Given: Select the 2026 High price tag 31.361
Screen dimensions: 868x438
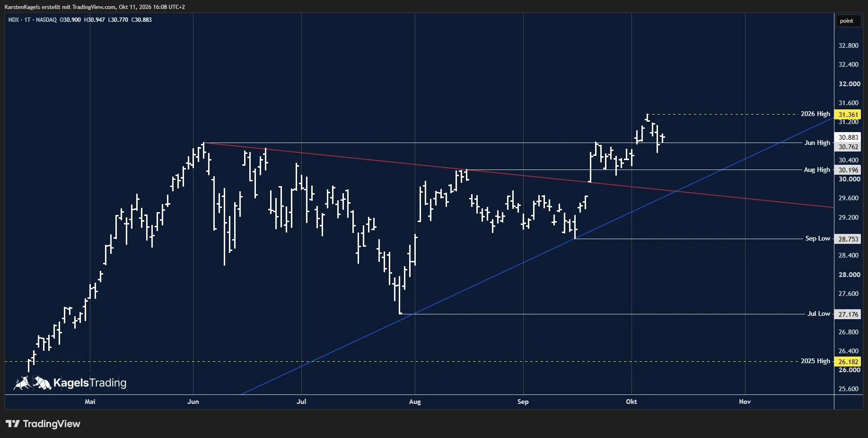Looking at the screenshot, I should click(x=848, y=115).
